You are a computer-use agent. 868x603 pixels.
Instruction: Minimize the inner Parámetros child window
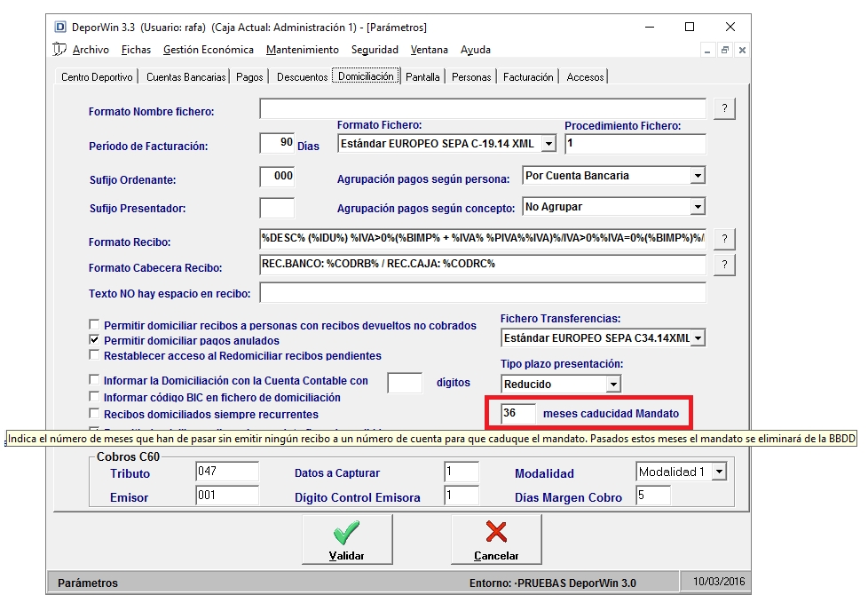pyautogui.click(x=707, y=50)
